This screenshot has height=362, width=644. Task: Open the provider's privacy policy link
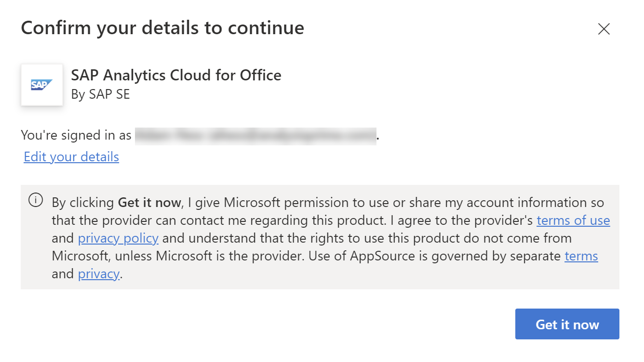pos(118,238)
